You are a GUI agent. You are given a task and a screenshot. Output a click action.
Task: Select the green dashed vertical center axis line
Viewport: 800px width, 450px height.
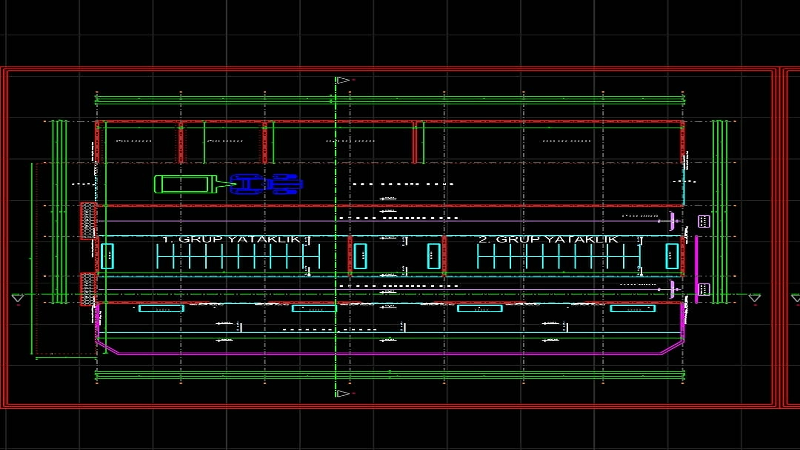335,330
